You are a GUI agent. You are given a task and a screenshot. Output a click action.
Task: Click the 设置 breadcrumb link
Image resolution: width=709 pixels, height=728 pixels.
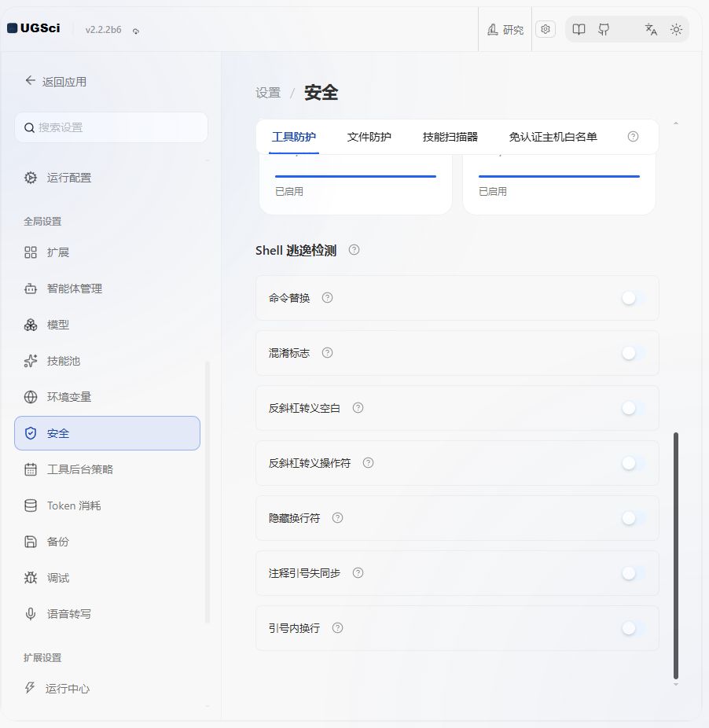[268, 93]
